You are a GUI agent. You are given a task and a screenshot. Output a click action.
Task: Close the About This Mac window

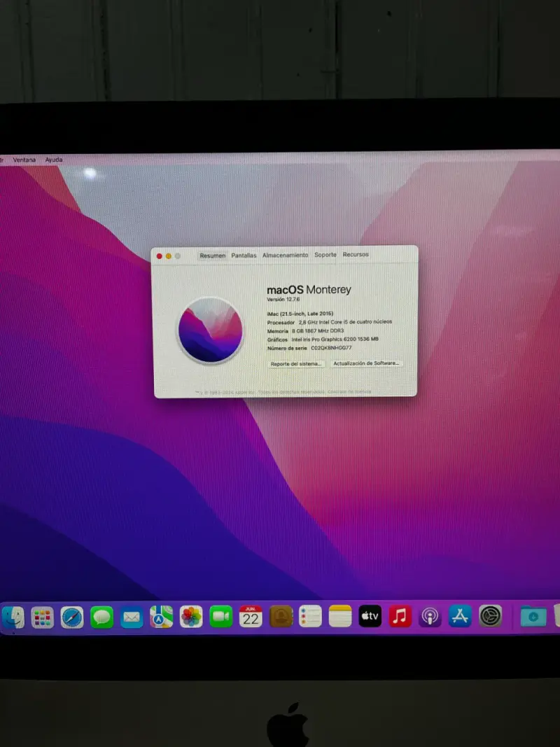pyautogui.click(x=159, y=256)
